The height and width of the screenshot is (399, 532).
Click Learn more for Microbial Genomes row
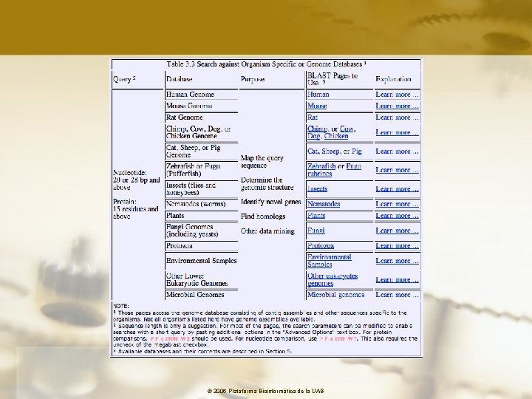click(x=398, y=295)
